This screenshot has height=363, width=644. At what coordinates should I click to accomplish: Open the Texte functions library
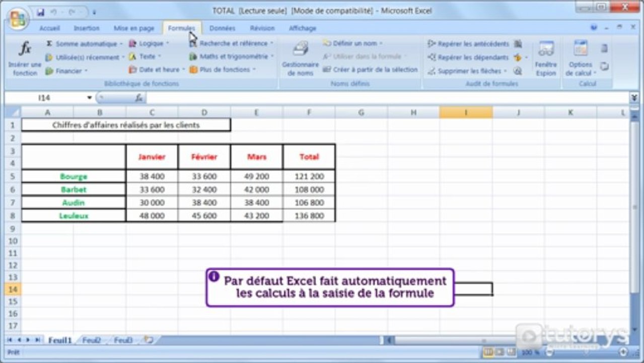tap(145, 56)
